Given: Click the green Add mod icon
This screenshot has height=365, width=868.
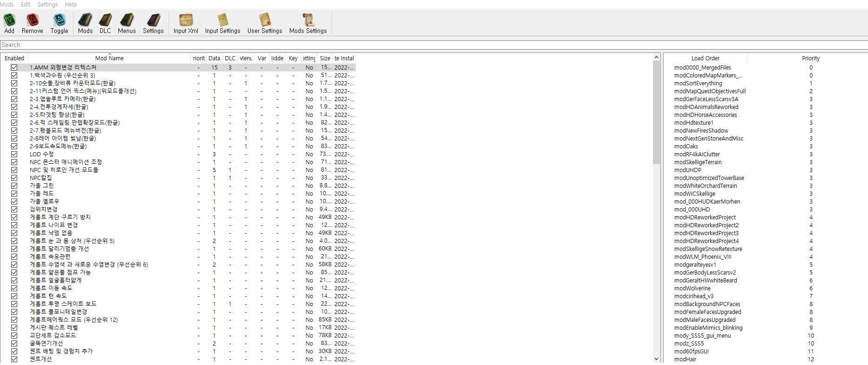Looking at the screenshot, I should pyautogui.click(x=9, y=20).
